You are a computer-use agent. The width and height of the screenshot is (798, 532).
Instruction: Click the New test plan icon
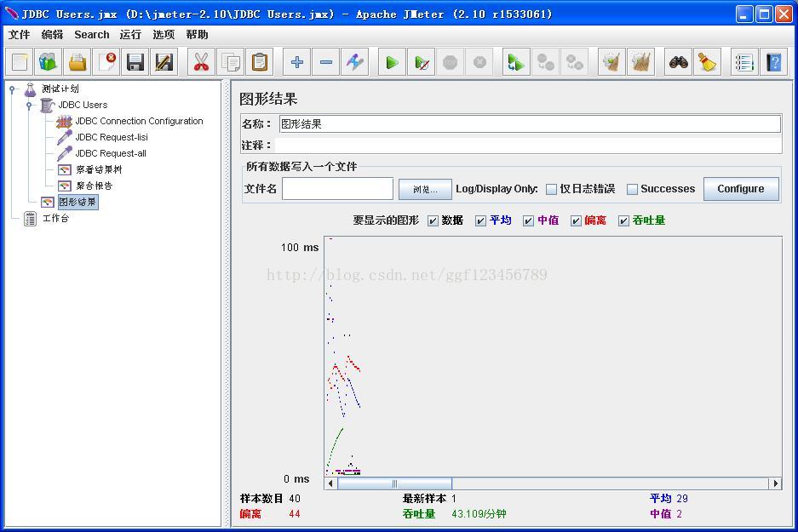pyautogui.click(x=20, y=62)
